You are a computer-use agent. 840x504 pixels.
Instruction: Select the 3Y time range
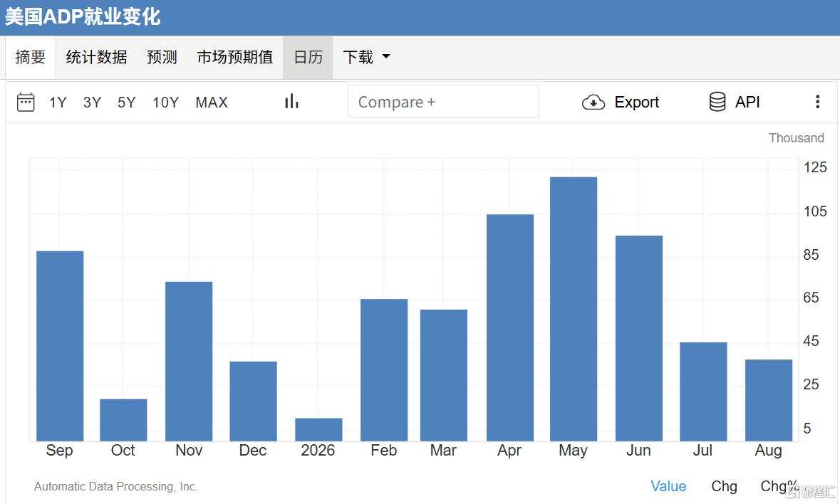point(92,103)
